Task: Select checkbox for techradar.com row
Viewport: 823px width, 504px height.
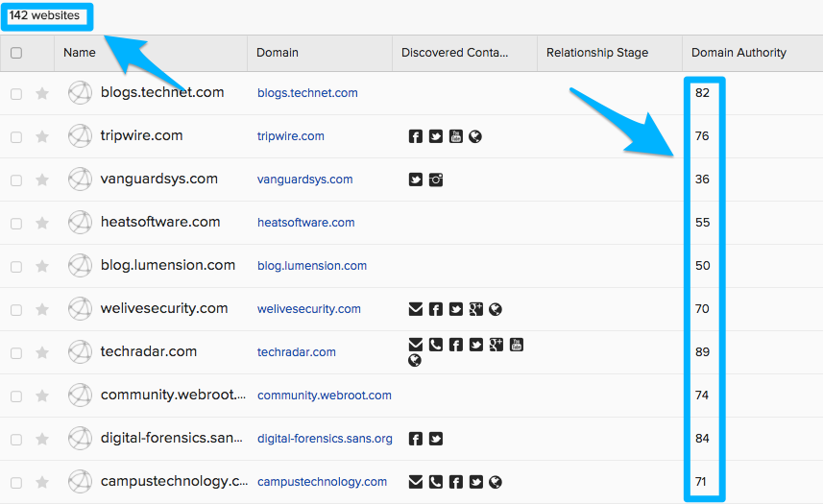Action: [16, 353]
